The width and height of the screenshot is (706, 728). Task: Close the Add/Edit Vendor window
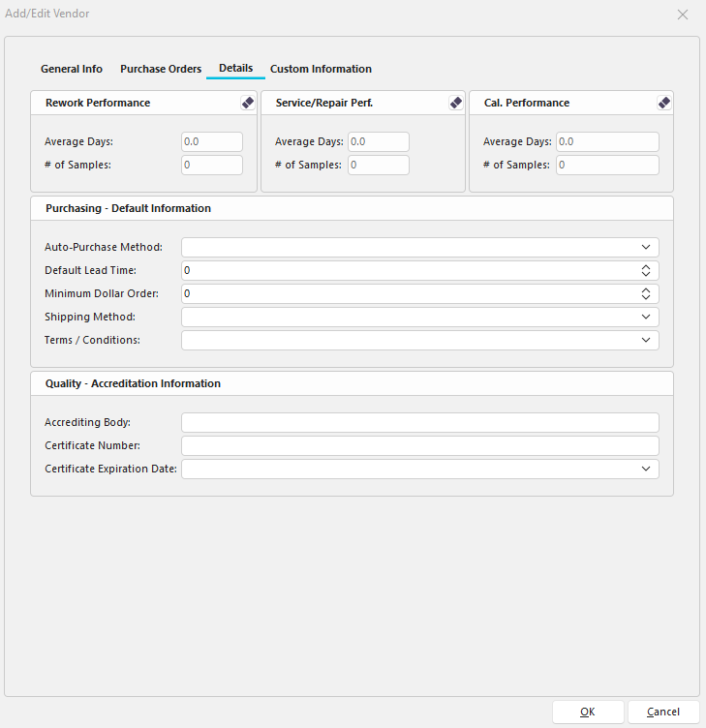pos(683,15)
